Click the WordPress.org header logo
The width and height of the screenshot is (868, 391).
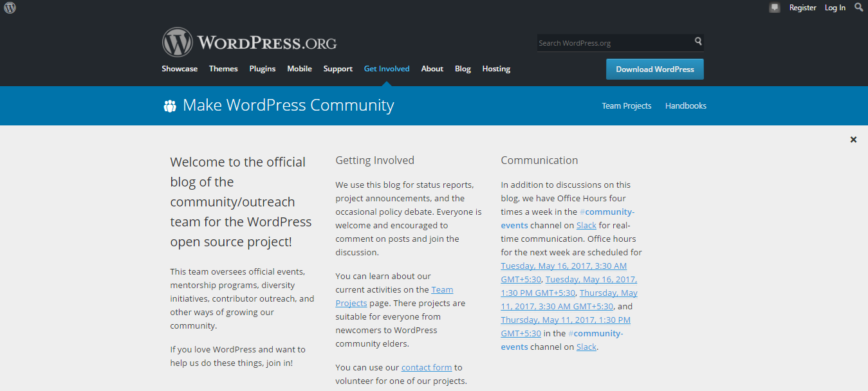250,42
